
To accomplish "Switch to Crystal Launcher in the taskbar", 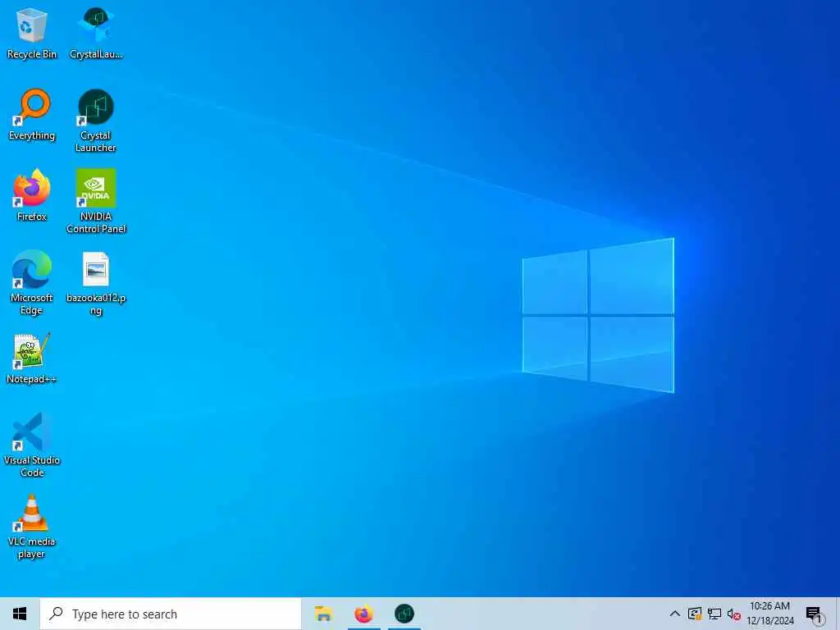I will (x=404, y=614).
